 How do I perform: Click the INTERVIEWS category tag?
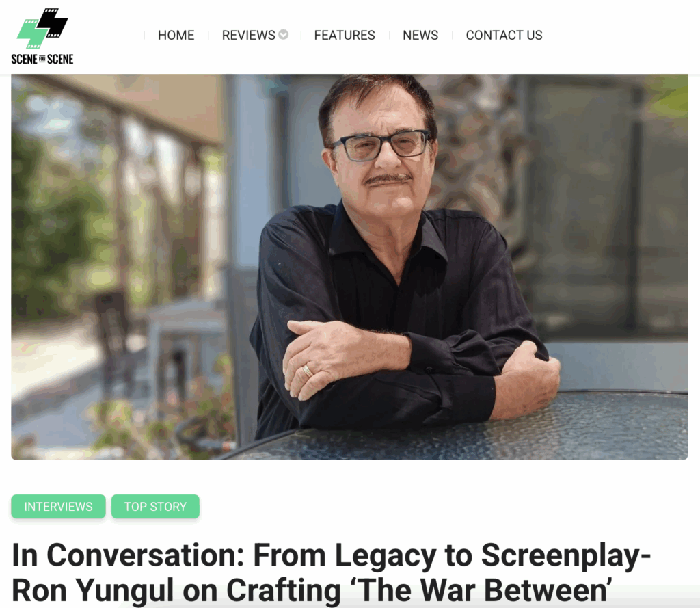pos(59,507)
